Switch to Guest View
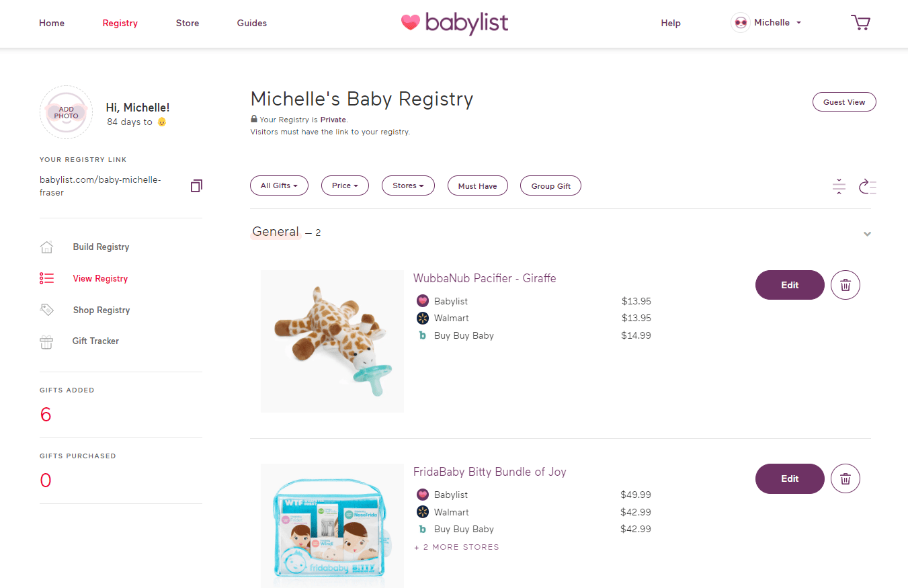This screenshot has height=588, width=908. [844, 101]
